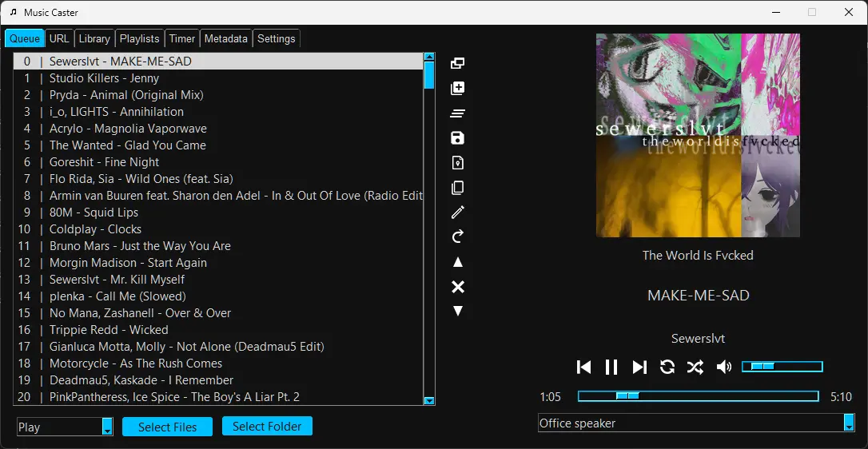Skip to the next track
868x449 pixels.
pos(639,367)
